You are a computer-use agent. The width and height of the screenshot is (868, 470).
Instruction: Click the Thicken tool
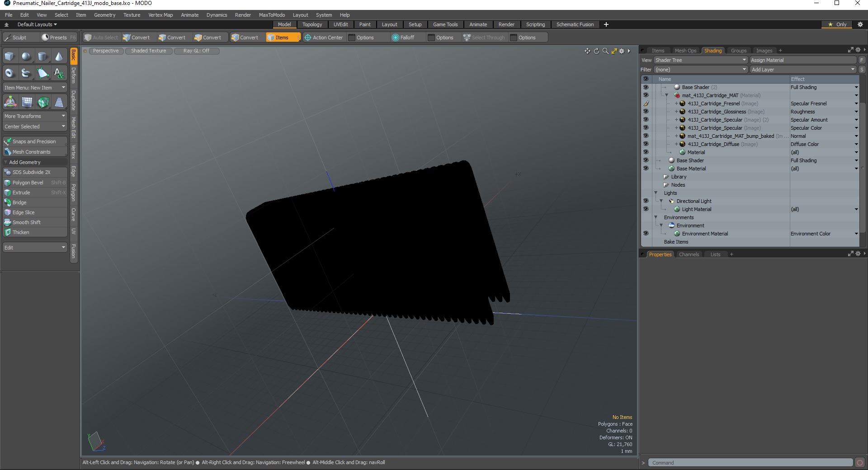pyautogui.click(x=35, y=232)
